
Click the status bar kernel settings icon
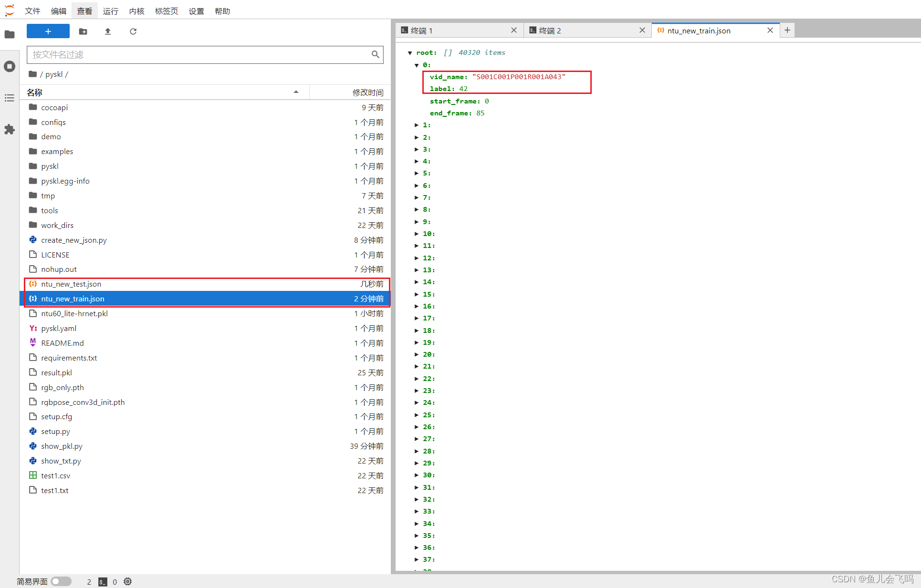[127, 581]
